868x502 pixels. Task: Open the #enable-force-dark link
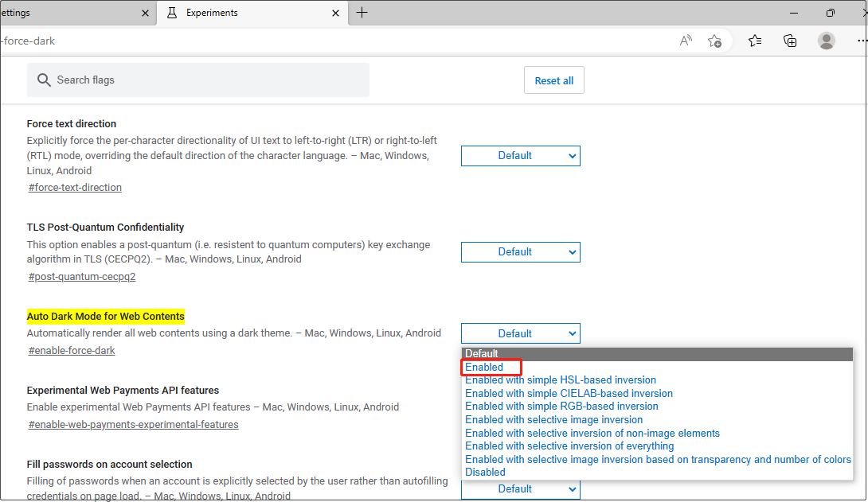click(x=71, y=350)
